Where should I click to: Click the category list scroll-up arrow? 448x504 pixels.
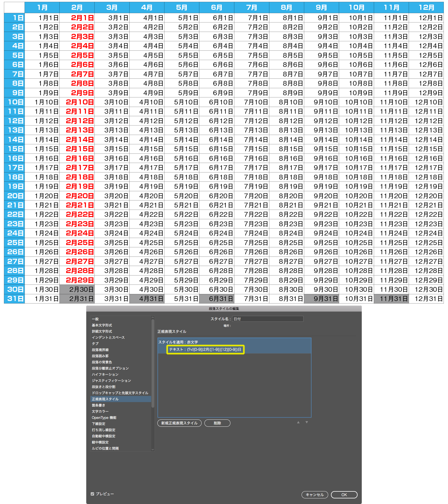[153, 318]
